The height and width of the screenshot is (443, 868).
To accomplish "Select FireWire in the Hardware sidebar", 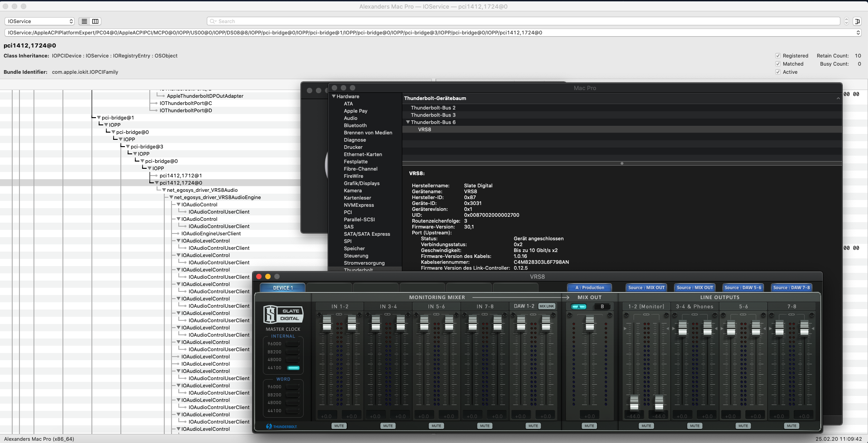I will (x=353, y=176).
